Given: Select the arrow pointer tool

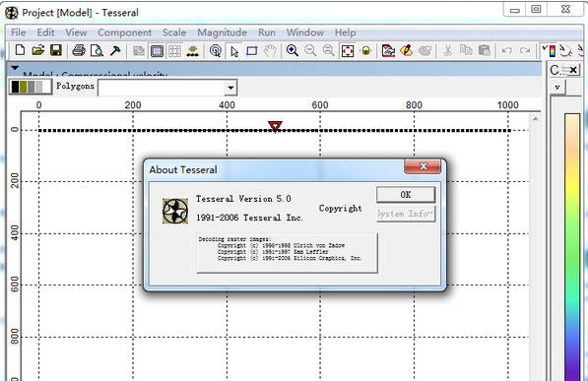Looking at the screenshot, I should [234, 51].
